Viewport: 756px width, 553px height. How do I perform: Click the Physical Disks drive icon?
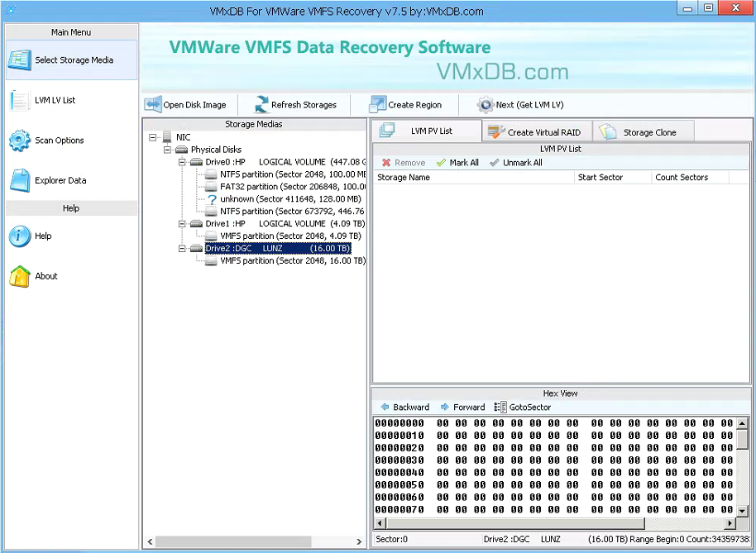click(x=182, y=150)
